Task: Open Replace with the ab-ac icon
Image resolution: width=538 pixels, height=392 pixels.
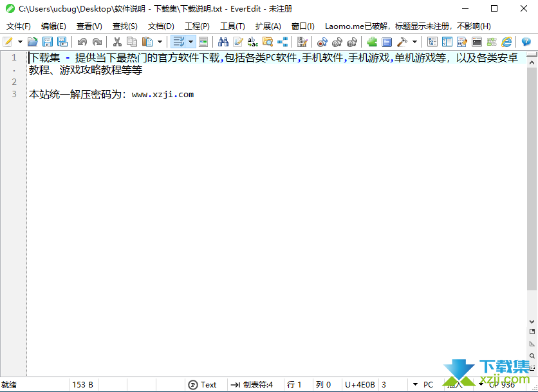Action: pyautogui.click(x=252, y=42)
